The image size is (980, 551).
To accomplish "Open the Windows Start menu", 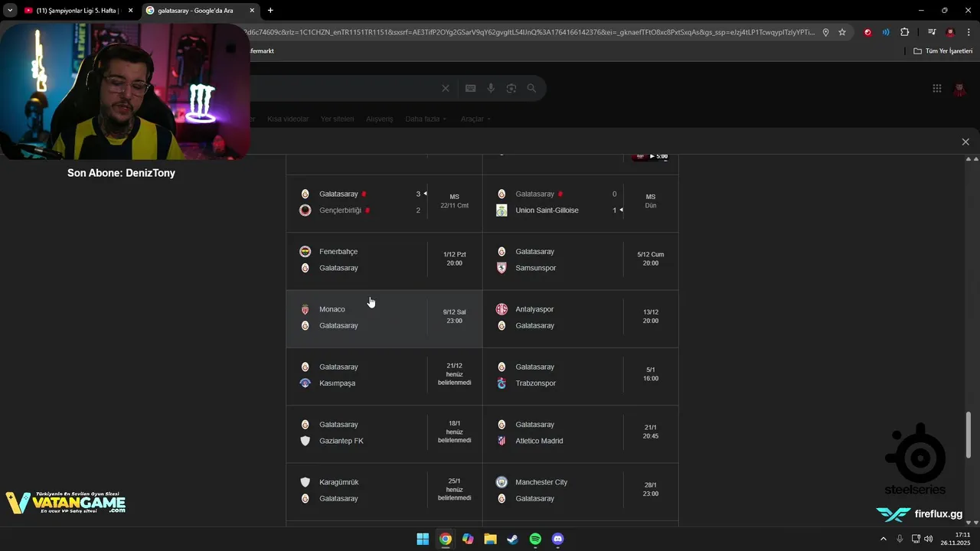I will click(423, 539).
